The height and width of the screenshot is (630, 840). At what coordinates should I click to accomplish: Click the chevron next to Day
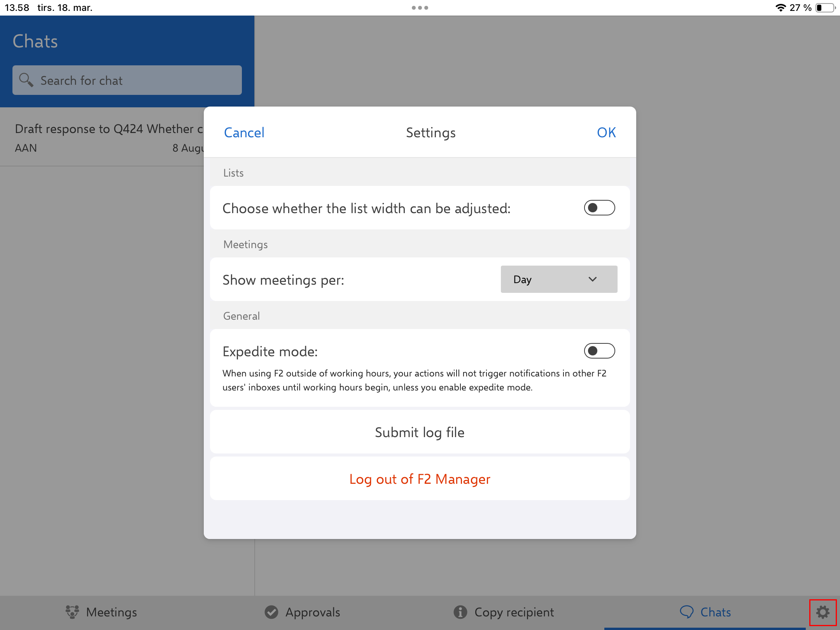593,280
